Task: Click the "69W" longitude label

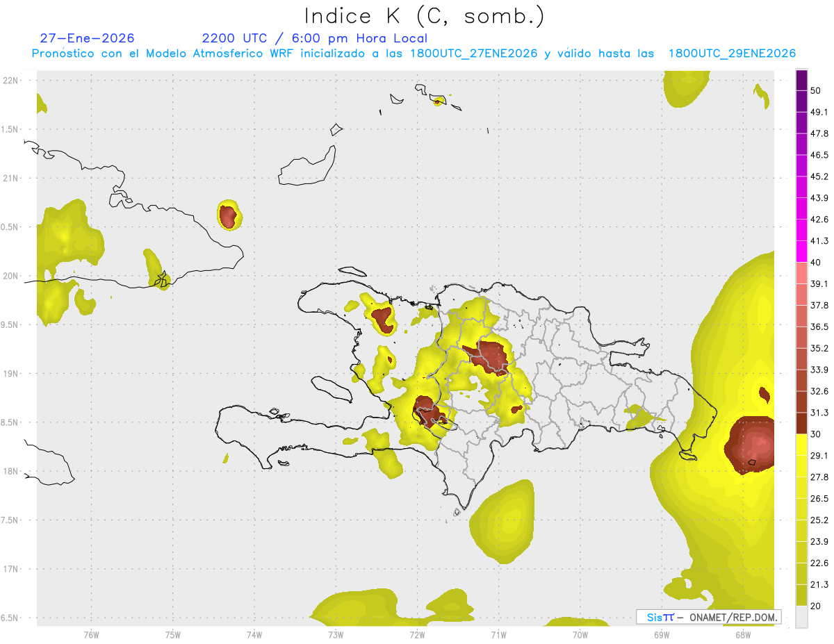Action: click(662, 634)
